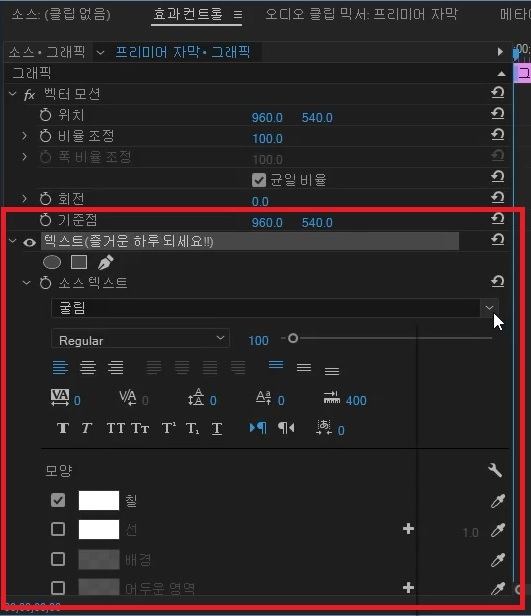Align text right
Screen dimensions: 531x616
point(116,367)
